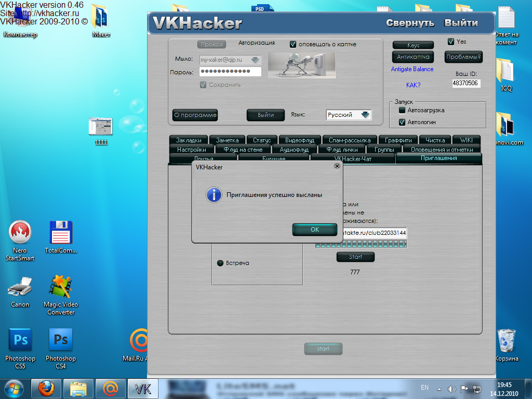Open О программе button

(195, 115)
